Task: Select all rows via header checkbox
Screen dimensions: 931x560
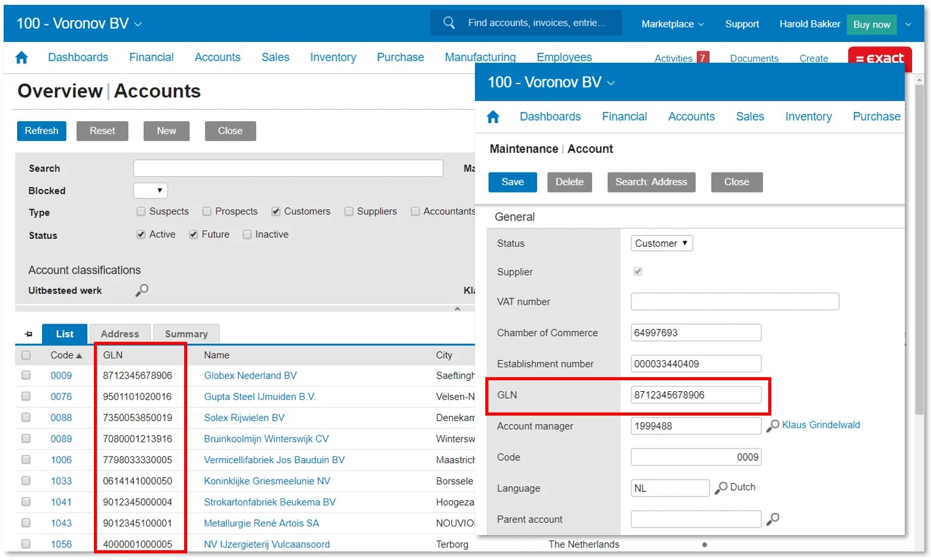Action: (26, 355)
